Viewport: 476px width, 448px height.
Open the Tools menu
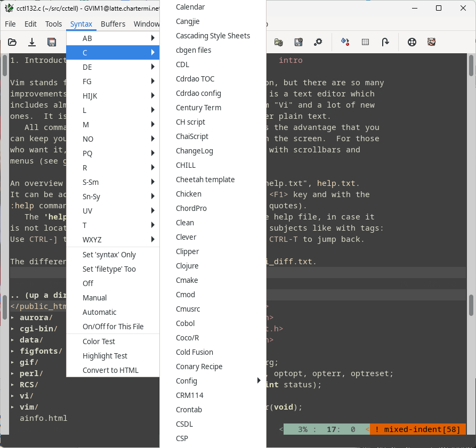tap(53, 24)
